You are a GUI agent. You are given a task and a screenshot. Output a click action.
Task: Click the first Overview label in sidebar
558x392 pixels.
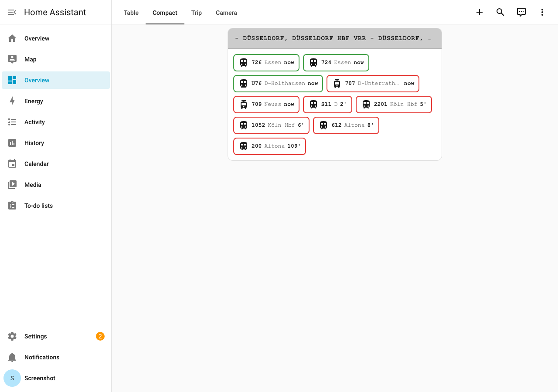click(37, 38)
